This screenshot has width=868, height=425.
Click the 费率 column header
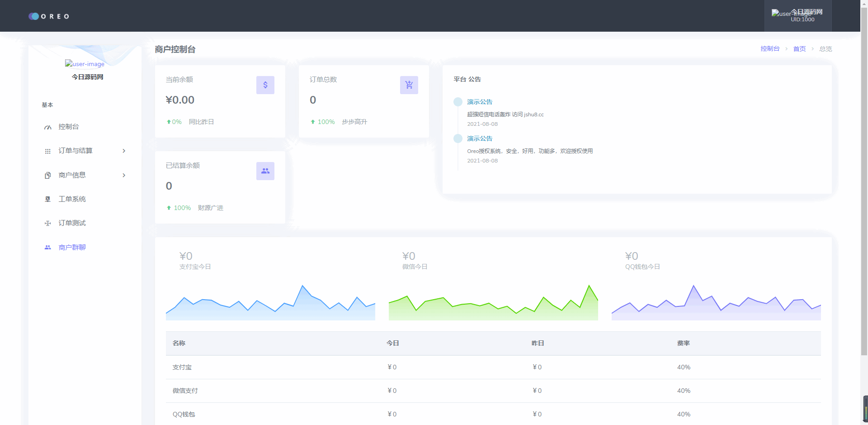(683, 343)
